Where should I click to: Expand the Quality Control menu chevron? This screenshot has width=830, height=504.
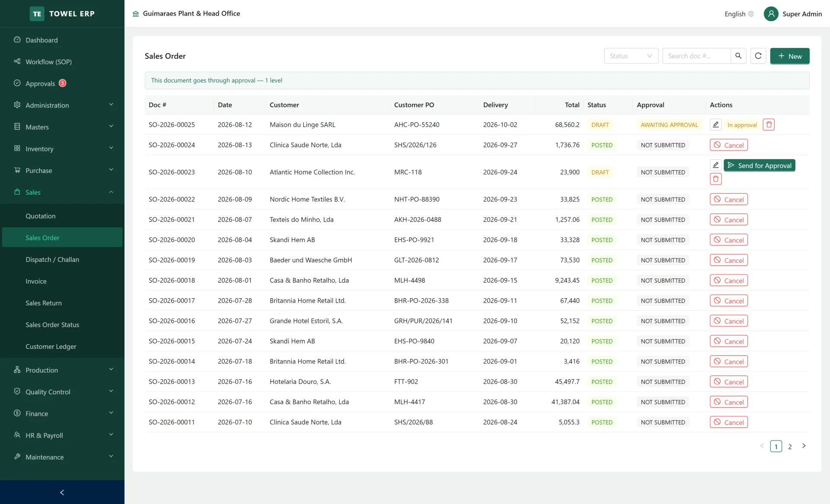pos(111,391)
